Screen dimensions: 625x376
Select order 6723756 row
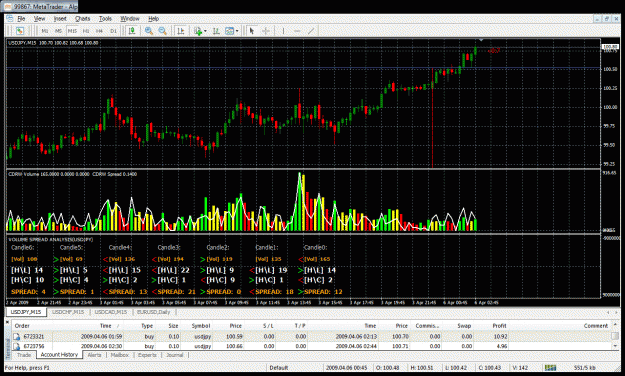coord(311,346)
